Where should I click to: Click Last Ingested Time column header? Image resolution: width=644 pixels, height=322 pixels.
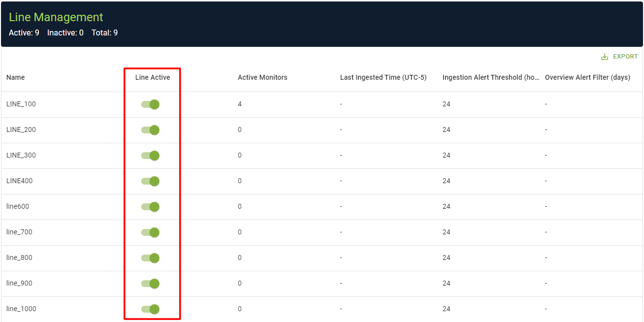pyautogui.click(x=383, y=77)
